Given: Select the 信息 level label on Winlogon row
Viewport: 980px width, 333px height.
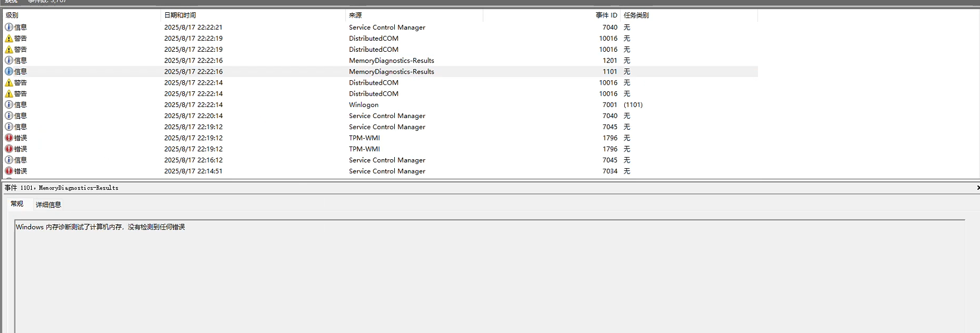Looking at the screenshot, I should pyautogui.click(x=21, y=105).
